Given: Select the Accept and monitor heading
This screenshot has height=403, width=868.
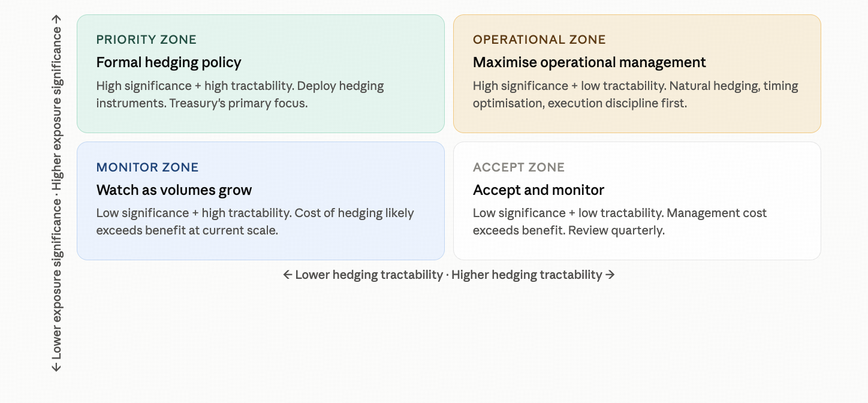Looking at the screenshot, I should click(538, 190).
